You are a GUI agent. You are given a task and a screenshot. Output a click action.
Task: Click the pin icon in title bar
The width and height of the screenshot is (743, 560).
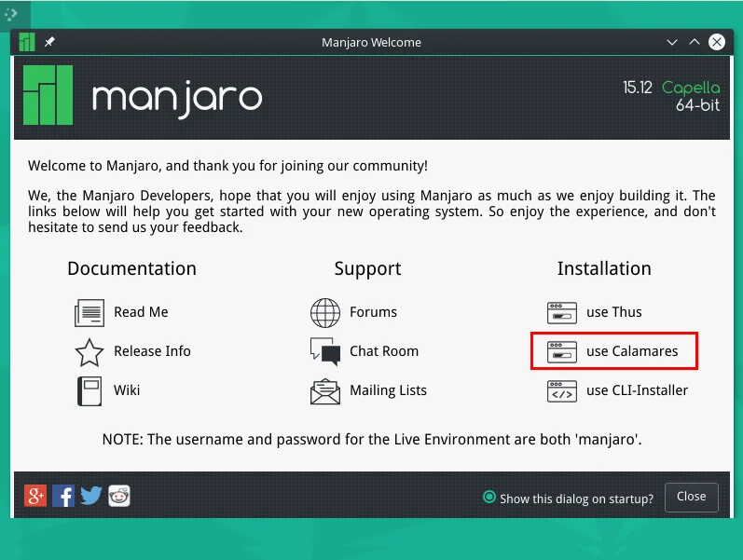49,42
